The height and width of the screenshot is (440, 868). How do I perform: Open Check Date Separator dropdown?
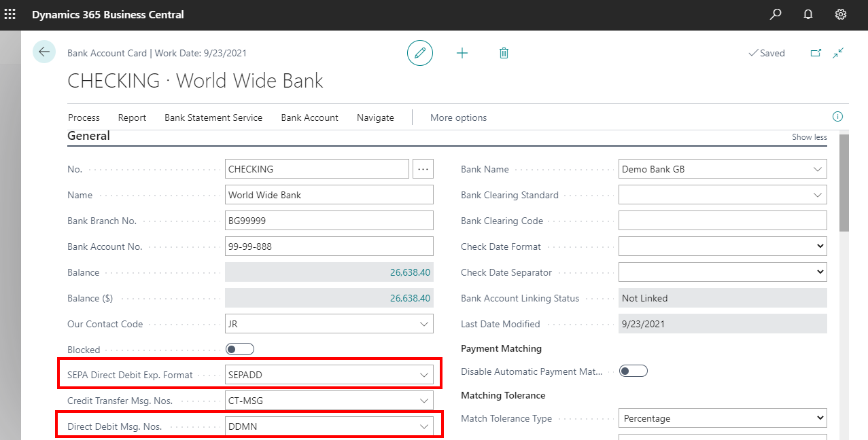pyautogui.click(x=723, y=272)
